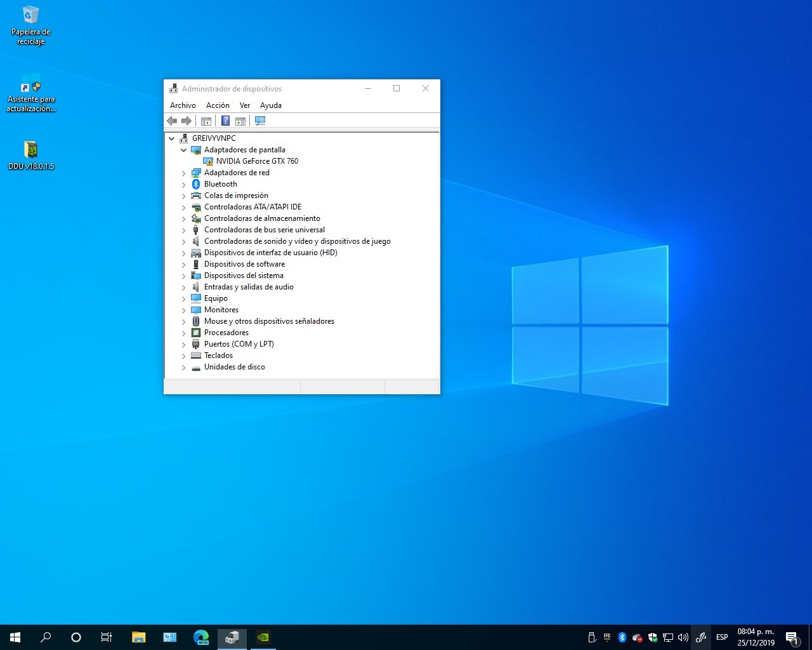The height and width of the screenshot is (650, 812).
Task: Click the back arrow in the toolbar
Action: (172, 121)
